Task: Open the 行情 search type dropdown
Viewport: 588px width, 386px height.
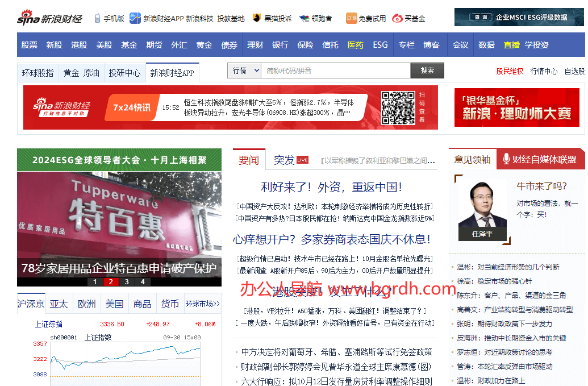Action: point(244,70)
